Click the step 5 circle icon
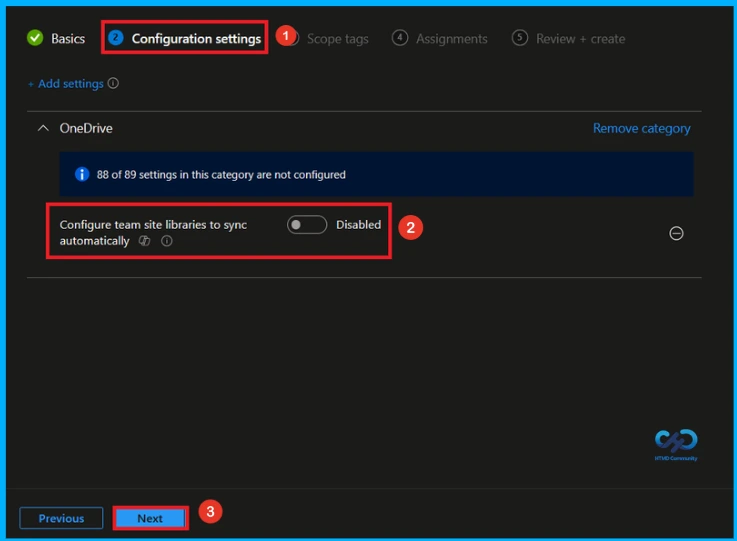737x541 pixels. (519, 38)
